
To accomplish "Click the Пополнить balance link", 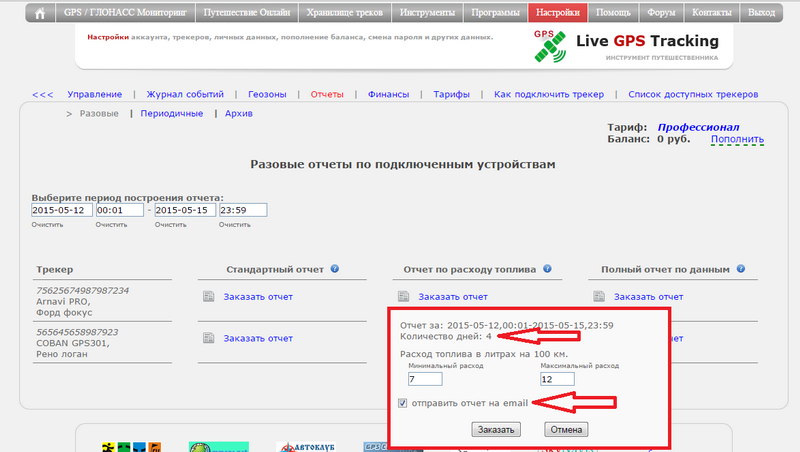I will tap(737, 140).
